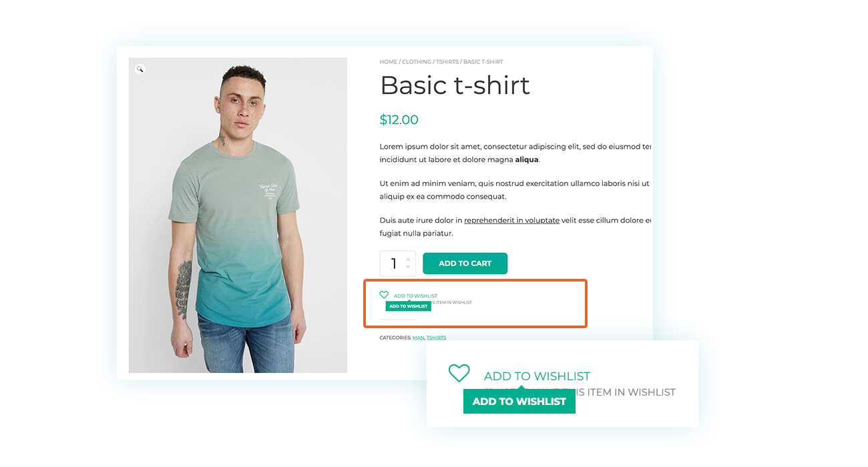Click the small heart wishlist icon
The width and height of the screenshot is (868, 467).
[384, 294]
